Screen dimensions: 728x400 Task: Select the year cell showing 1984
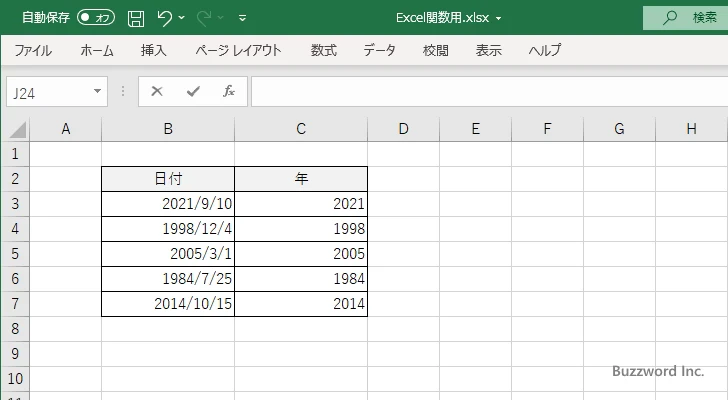click(301, 279)
